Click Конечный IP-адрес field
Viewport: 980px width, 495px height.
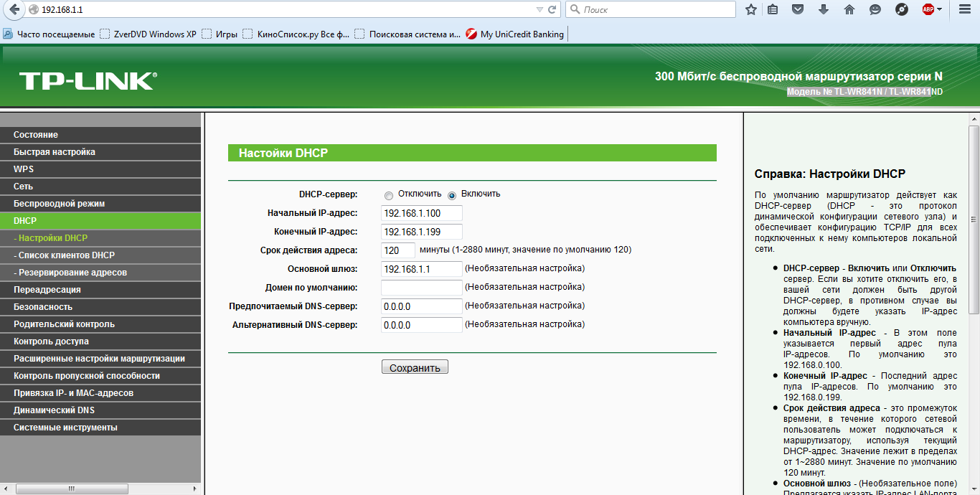(x=422, y=232)
